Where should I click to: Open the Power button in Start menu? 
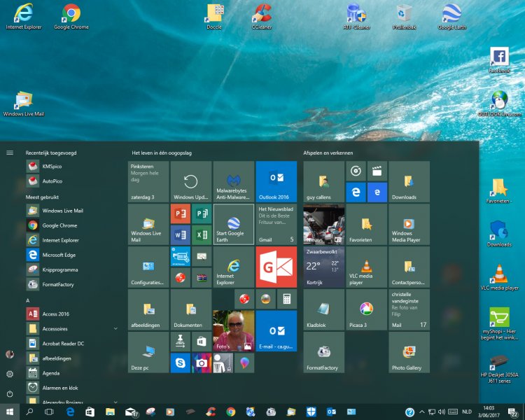tap(10, 394)
